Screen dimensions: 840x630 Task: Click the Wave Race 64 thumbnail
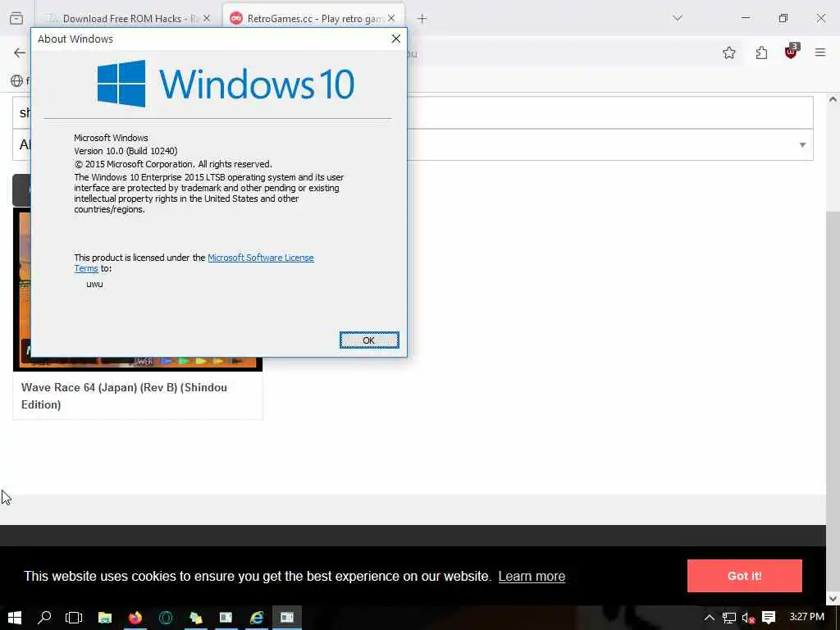[x=138, y=290]
